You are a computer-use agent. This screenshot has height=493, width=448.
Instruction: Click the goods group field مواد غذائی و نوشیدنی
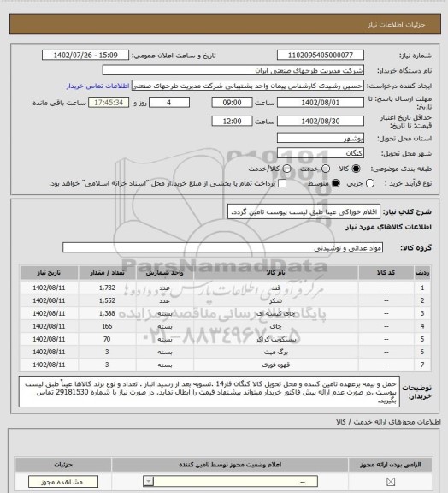click(222, 247)
